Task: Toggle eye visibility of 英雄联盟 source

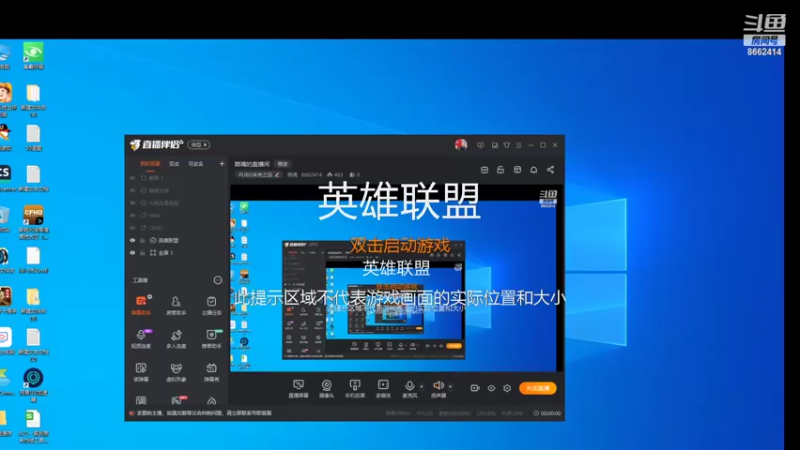Action: pyautogui.click(x=133, y=240)
